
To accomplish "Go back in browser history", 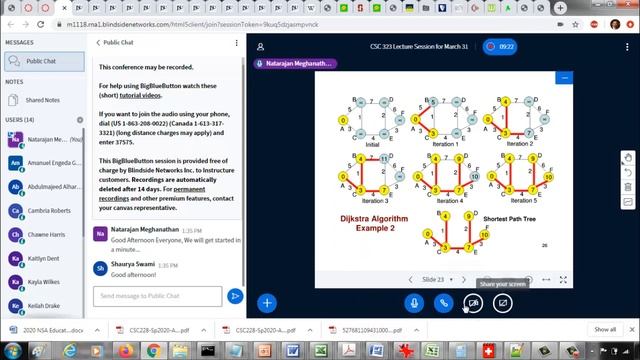I will 11,24.
